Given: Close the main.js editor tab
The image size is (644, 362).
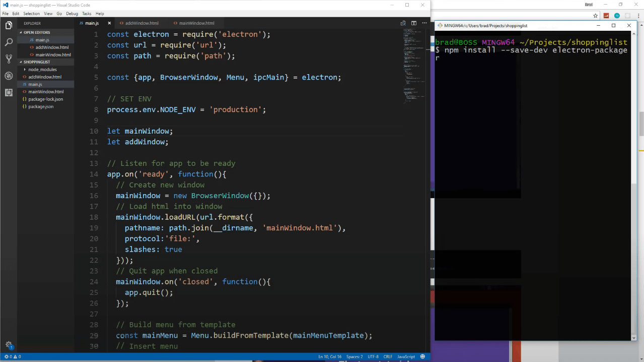Looking at the screenshot, I should [x=109, y=23].
